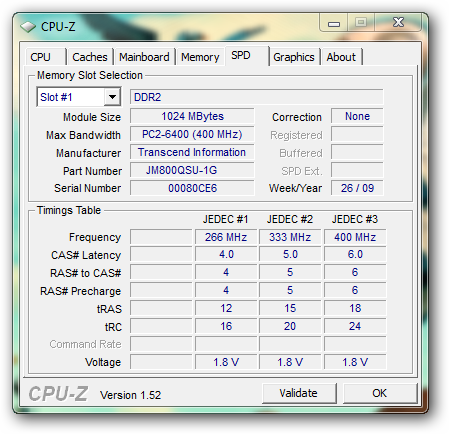Click the DDR2 memory type field
Image resolution: width=449 pixels, height=434 pixels.
coord(256,97)
